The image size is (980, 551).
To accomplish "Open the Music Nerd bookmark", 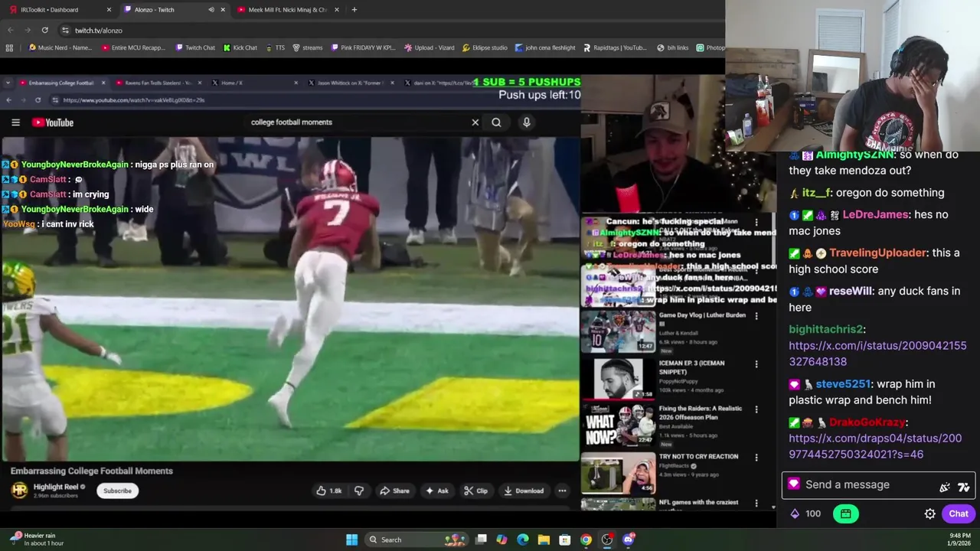I will click(60, 47).
